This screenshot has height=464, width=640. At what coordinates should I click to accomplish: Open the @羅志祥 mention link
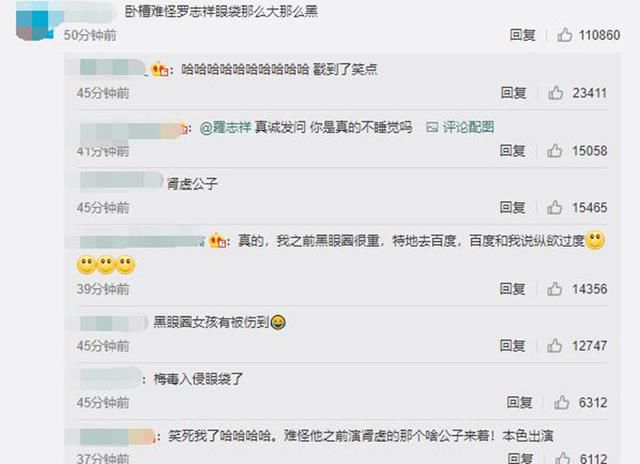coord(225,127)
